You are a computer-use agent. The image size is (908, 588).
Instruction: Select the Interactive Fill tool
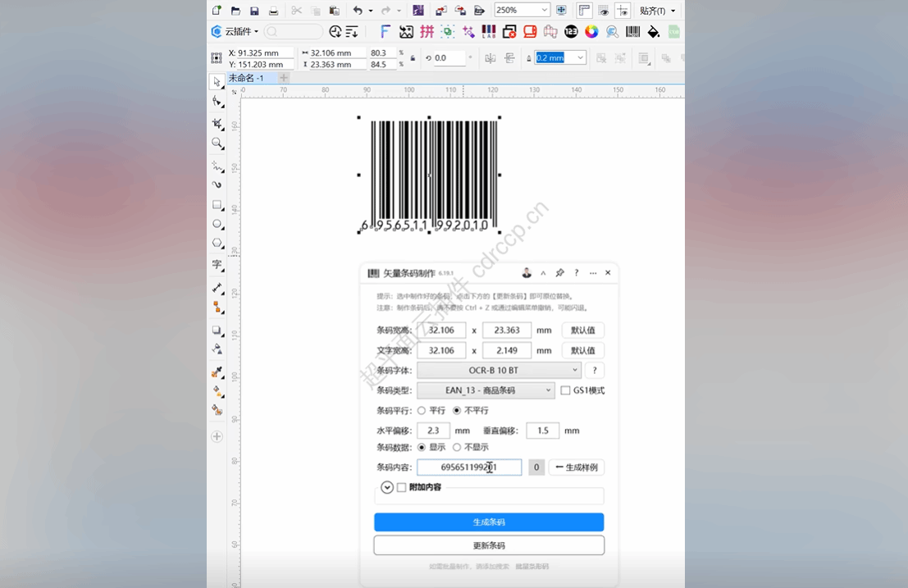217,391
